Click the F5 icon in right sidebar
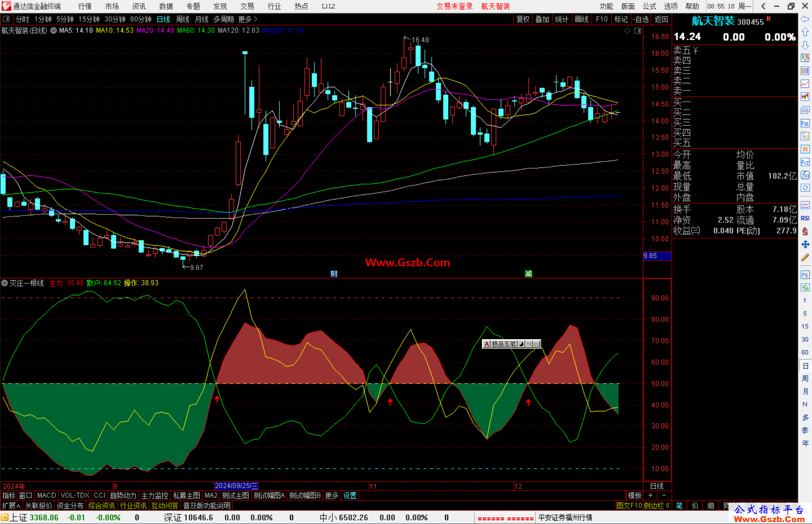Image resolution: width=812 pixels, height=524 pixels. pyautogui.click(x=805, y=275)
